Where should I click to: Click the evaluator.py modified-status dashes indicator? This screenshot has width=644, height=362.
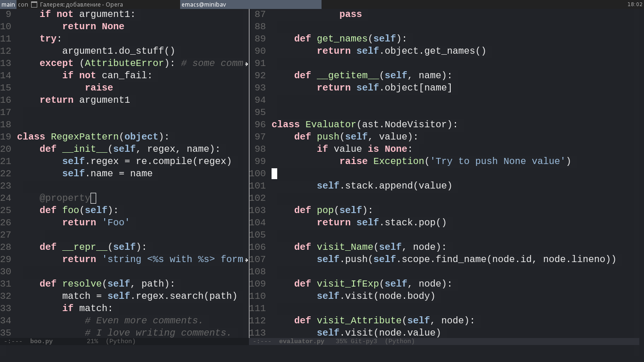(262, 341)
